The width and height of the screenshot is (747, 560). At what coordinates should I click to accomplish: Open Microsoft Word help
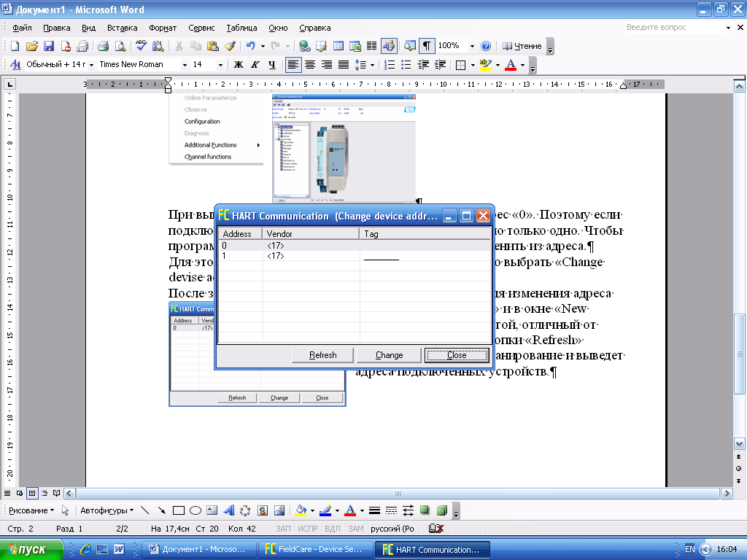click(485, 46)
